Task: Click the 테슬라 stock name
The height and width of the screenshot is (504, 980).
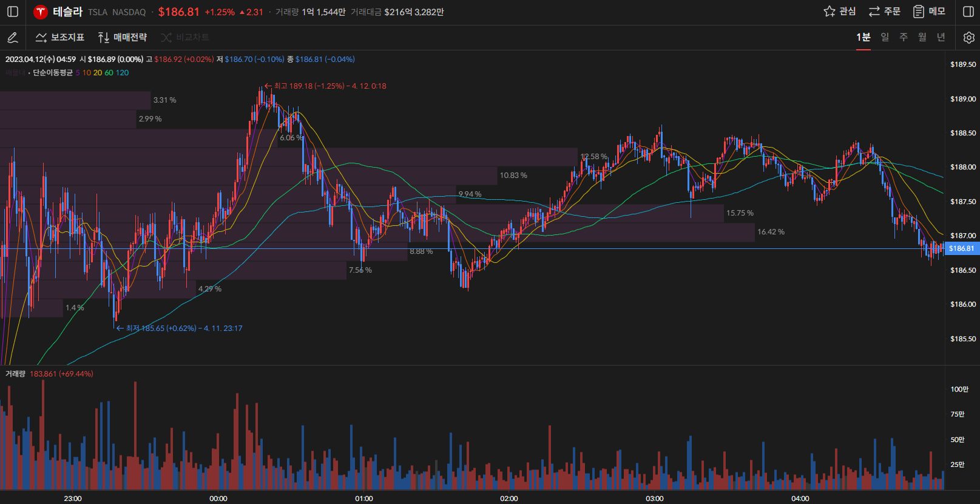Action: (x=67, y=12)
